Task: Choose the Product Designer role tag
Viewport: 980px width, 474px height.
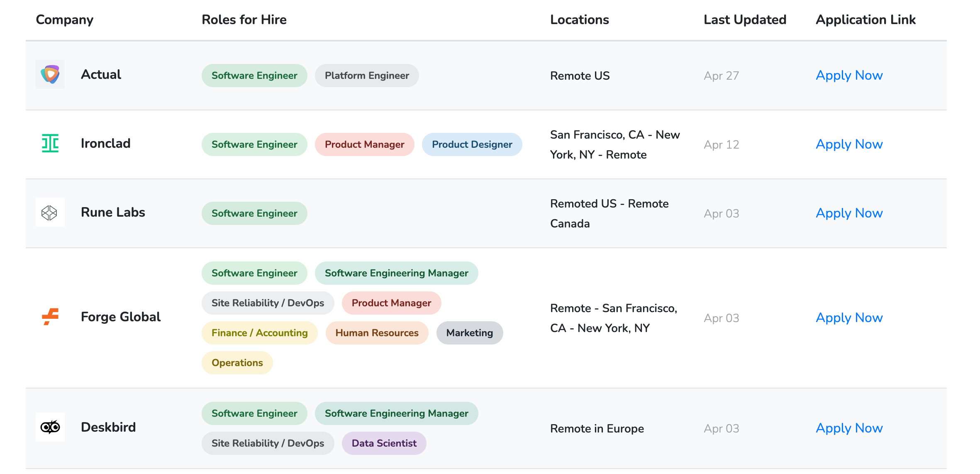Action: pos(472,144)
